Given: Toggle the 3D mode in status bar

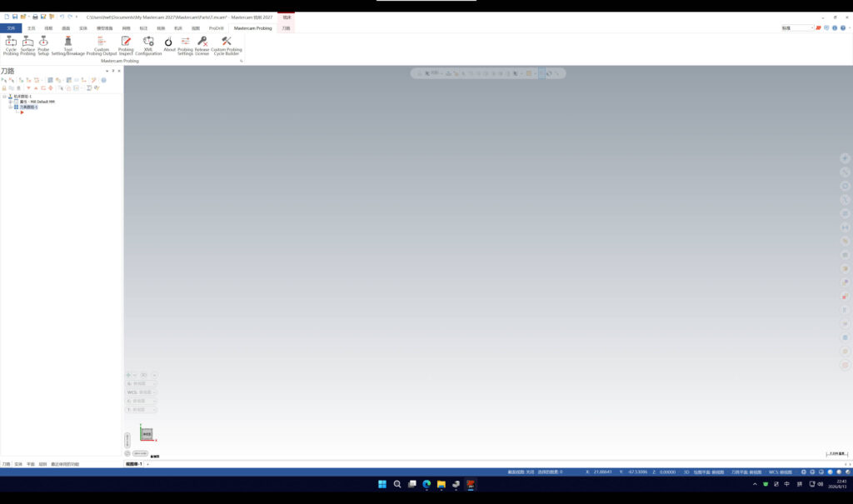Looking at the screenshot, I should point(686,472).
